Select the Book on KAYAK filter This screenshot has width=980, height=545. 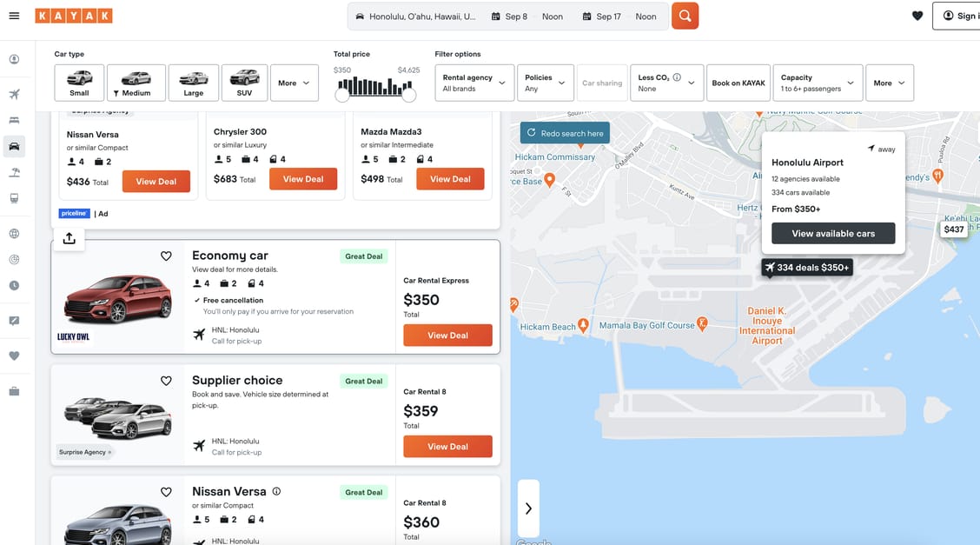point(738,83)
